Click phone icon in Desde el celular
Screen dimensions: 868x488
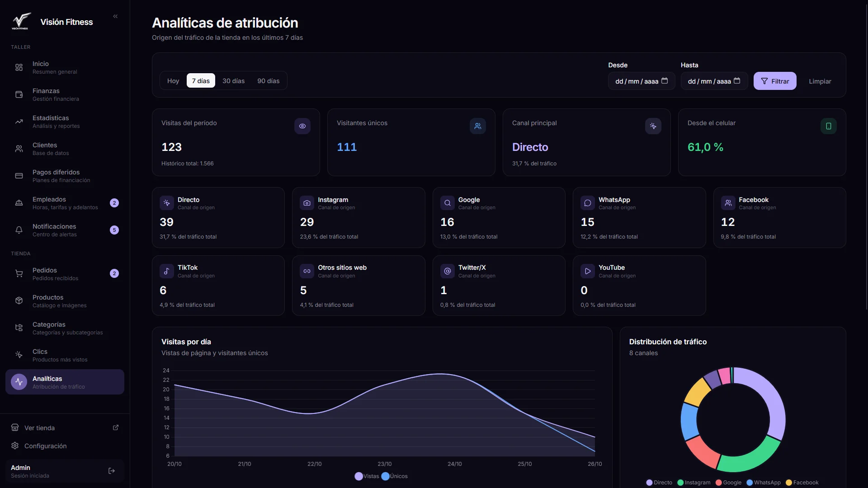pos(829,126)
